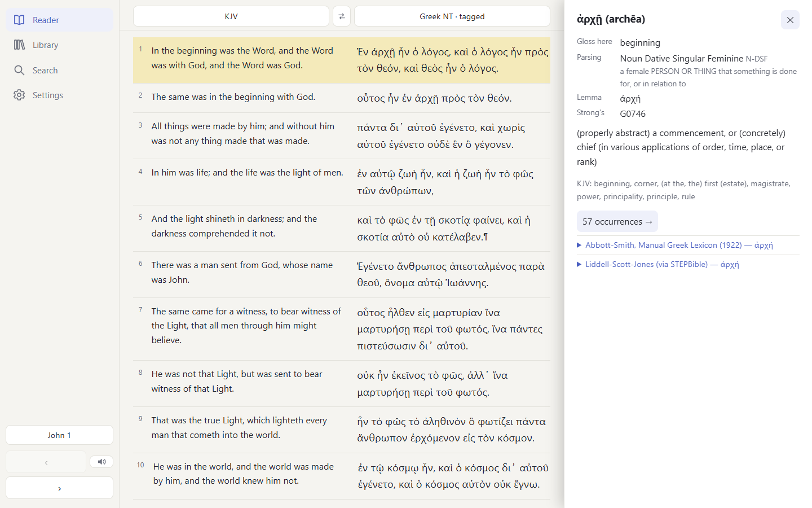Play audio with the speaker button
The width and height of the screenshot is (812, 508).
[x=101, y=462]
